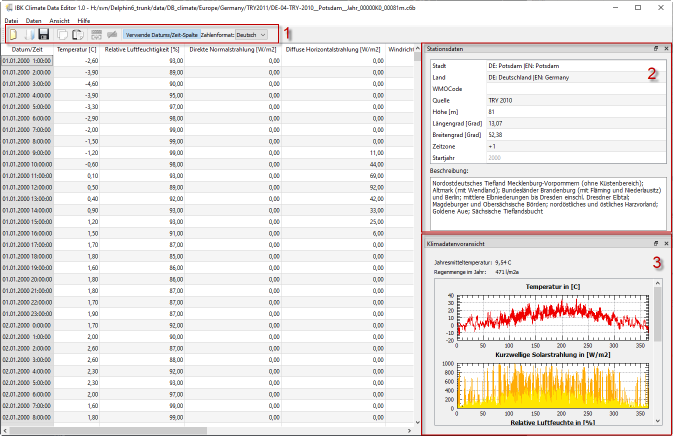
Task: Click the Höhe [m] field showing 81
Action: point(576,112)
